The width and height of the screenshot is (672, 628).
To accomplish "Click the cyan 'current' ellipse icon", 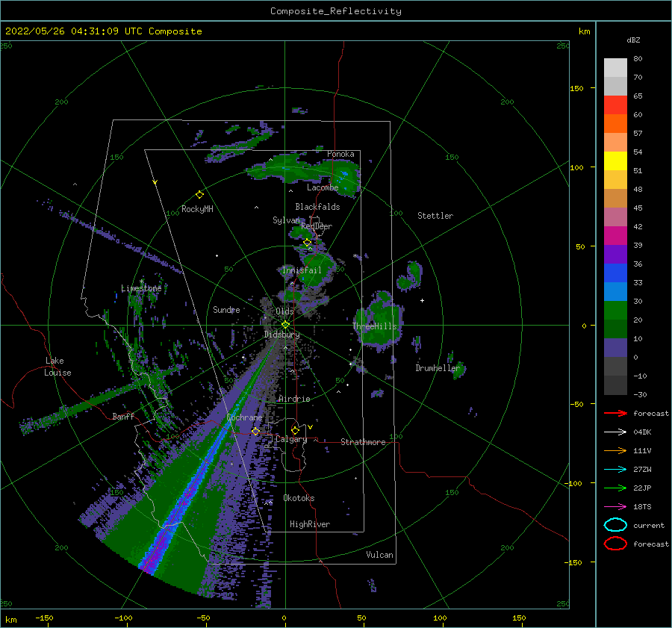I will pos(615,525).
